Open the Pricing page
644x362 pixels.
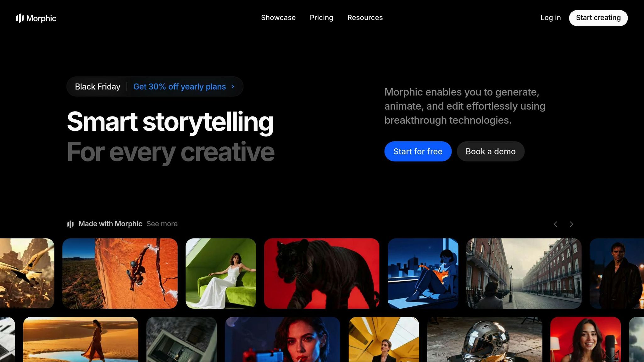[321, 18]
